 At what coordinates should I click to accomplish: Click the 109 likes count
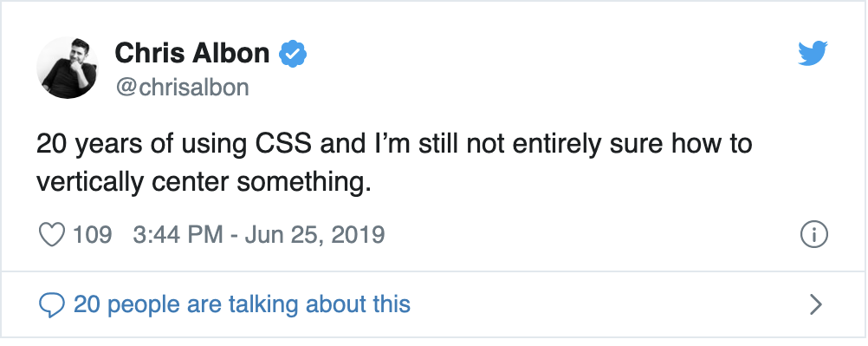pyautogui.click(x=93, y=234)
